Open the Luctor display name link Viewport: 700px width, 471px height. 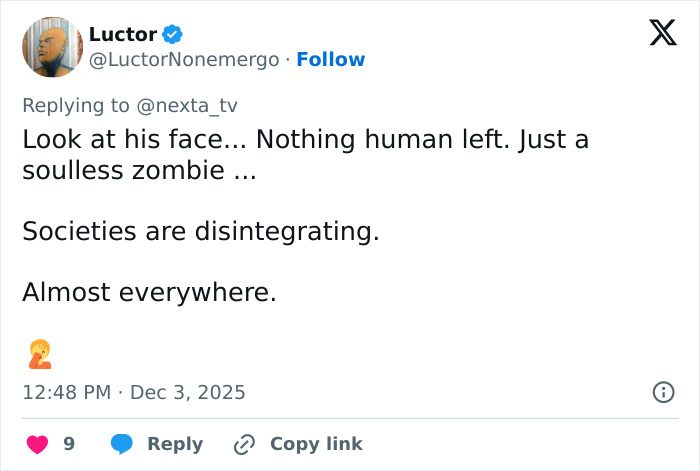[x=122, y=34]
